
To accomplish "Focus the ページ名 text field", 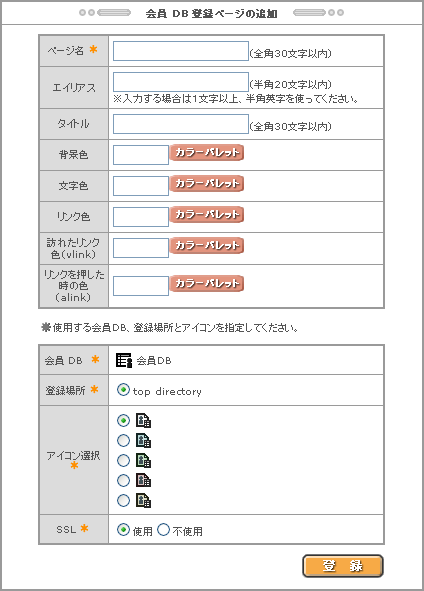I will coord(181,51).
